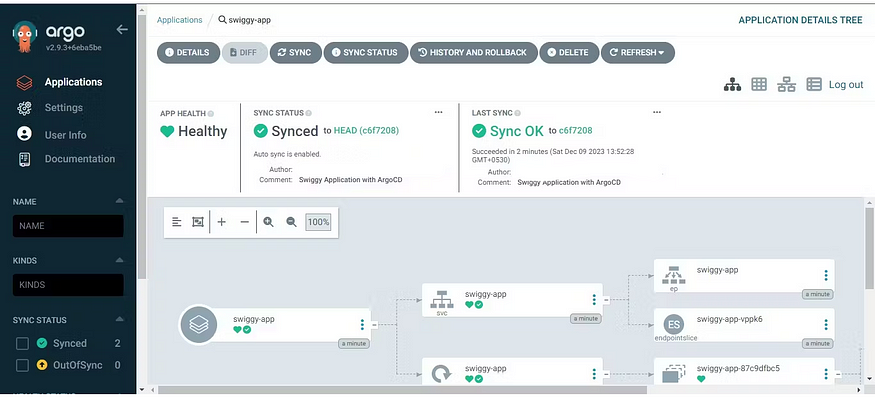
Task: Click the DELETE button
Action: 569,52
